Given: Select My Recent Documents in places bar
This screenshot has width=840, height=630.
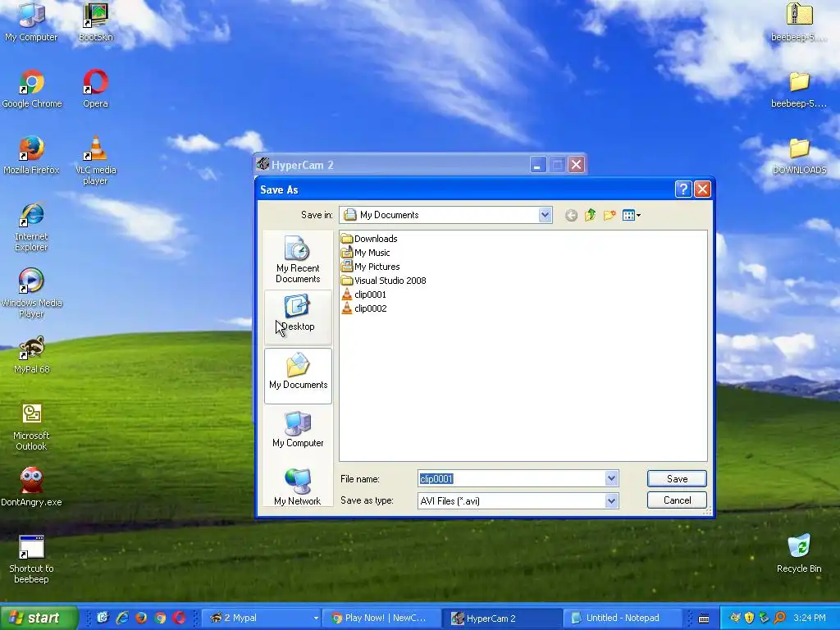Looking at the screenshot, I should [298, 260].
